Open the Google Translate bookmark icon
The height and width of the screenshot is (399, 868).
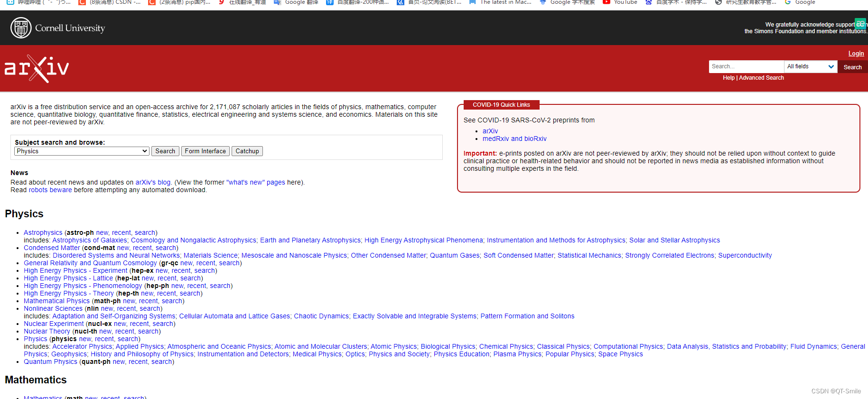(x=277, y=2)
